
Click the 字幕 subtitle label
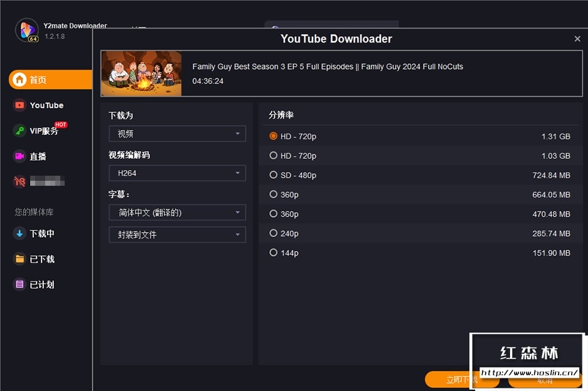(119, 194)
